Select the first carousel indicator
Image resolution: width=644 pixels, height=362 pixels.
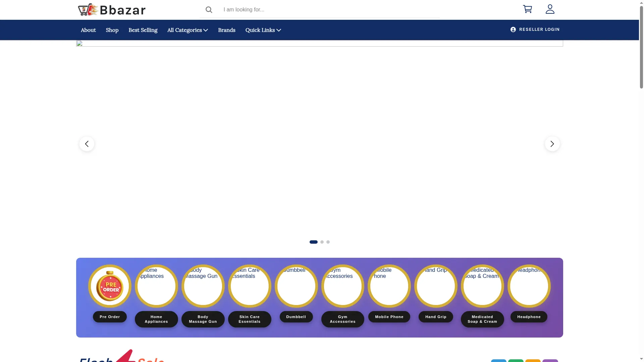[314, 242]
